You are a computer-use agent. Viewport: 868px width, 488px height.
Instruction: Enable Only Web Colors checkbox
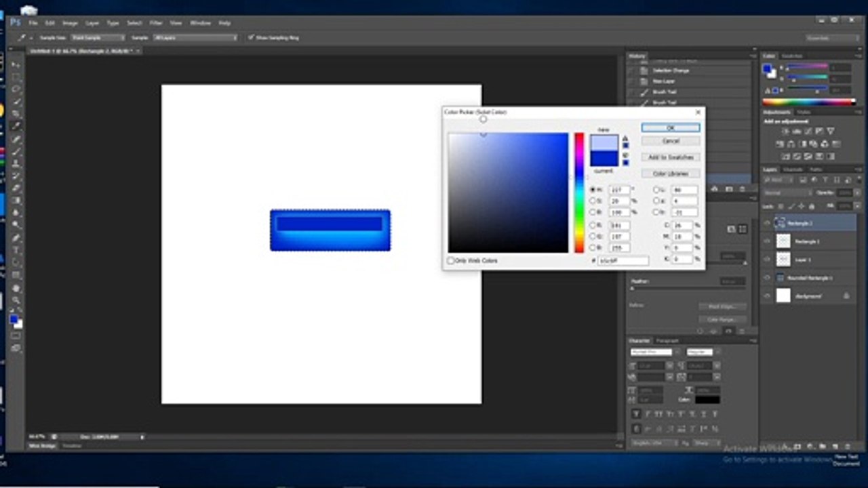451,261
